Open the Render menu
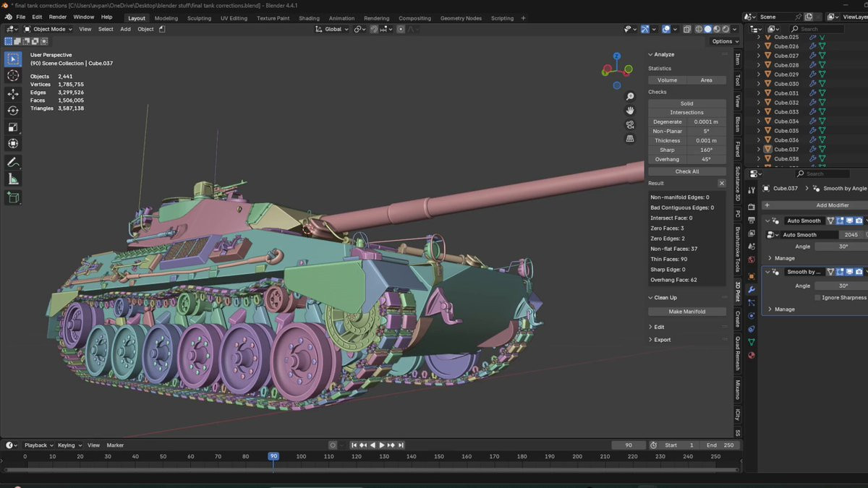Image resolution: width=868 pixels, height=488 pixels. coord(58,17)
